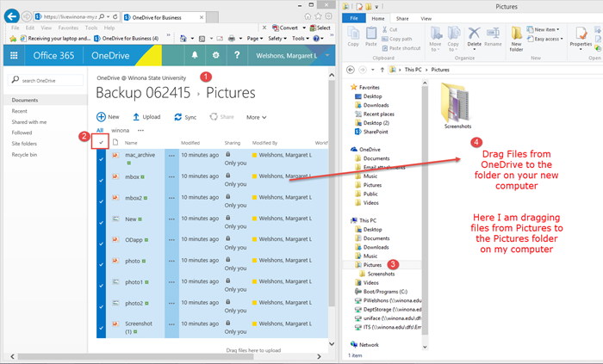
Task: Open the settings gear in Office 365 bar
Action: coord(216,55)
